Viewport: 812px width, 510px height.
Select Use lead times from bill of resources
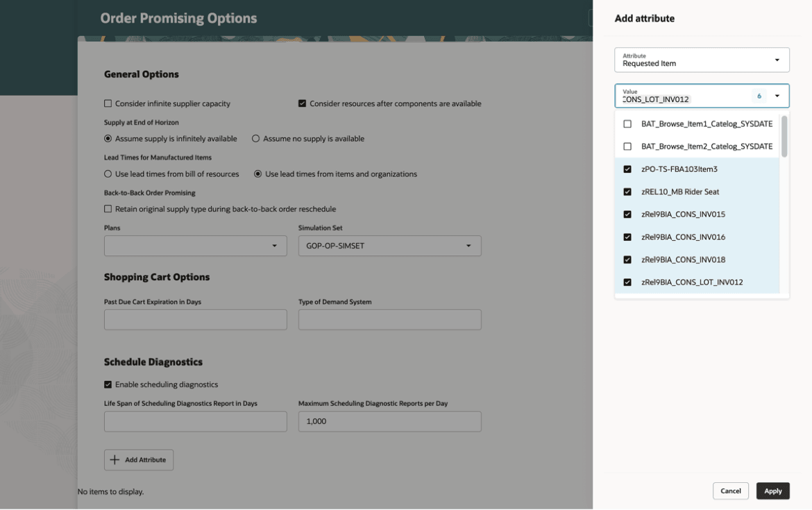[108, 173]
